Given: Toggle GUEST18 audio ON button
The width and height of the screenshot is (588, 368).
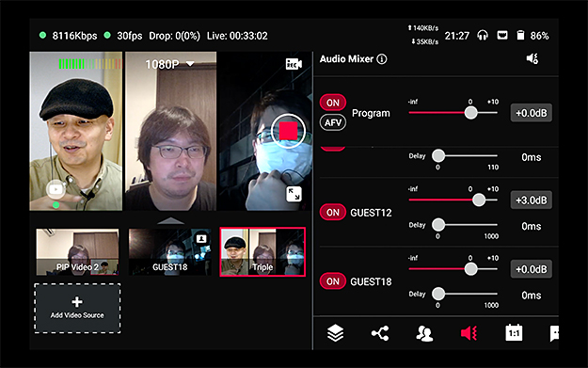Looking at the screenshot, I should (333, 281).
